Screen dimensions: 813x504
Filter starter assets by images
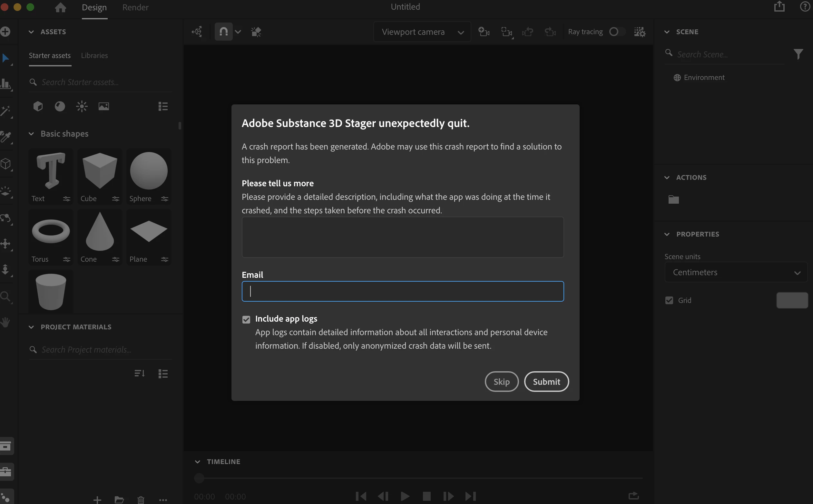(104, 106)
